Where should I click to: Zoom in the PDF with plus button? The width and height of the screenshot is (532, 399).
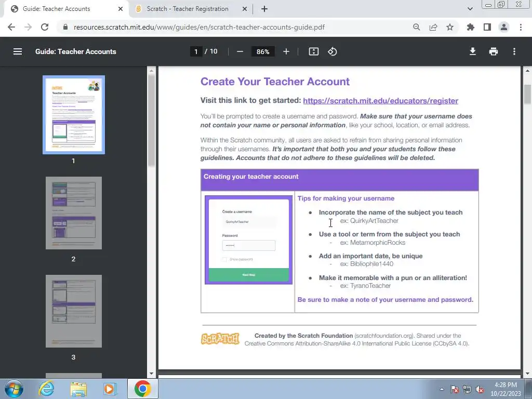click(x=286, y=51)
